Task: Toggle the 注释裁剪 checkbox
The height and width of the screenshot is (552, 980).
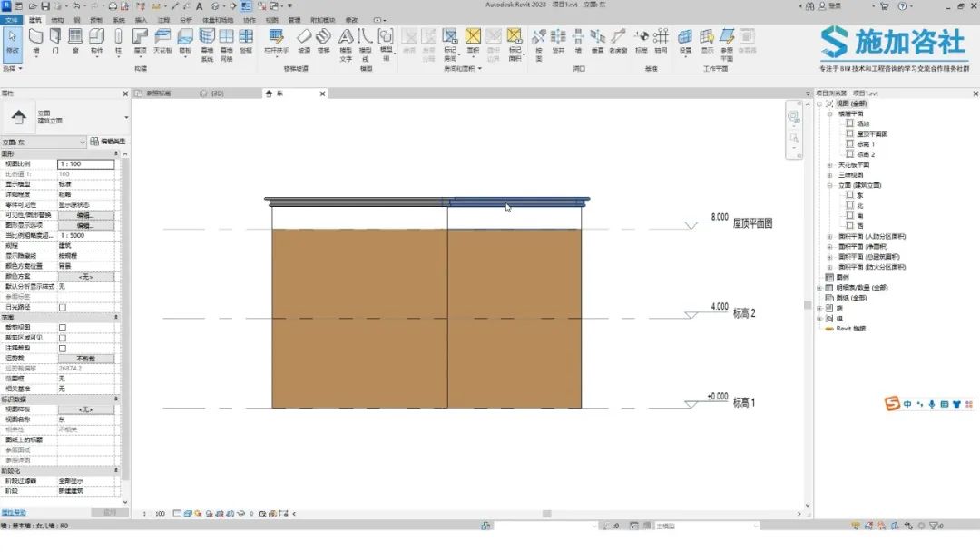Action: 63,349
